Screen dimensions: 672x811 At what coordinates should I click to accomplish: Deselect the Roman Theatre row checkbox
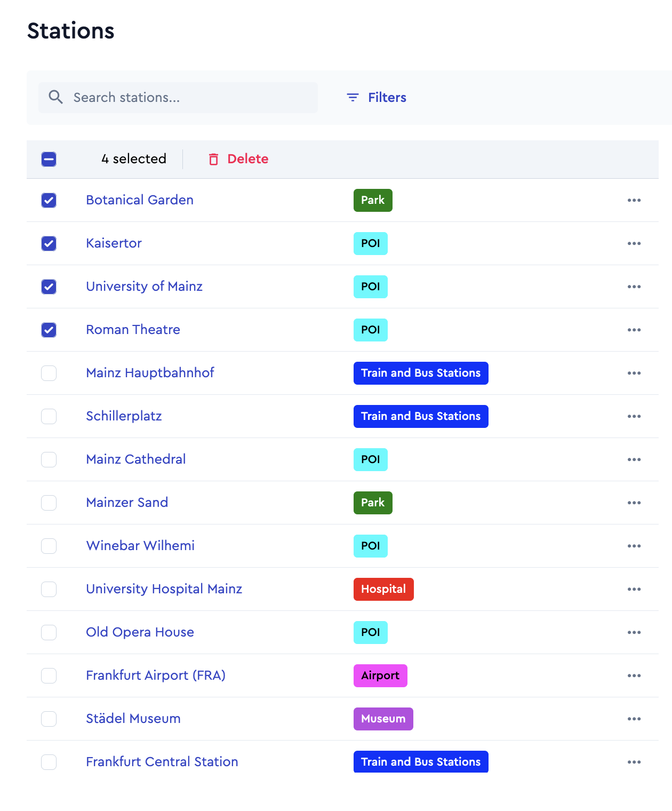click(49, 330)
